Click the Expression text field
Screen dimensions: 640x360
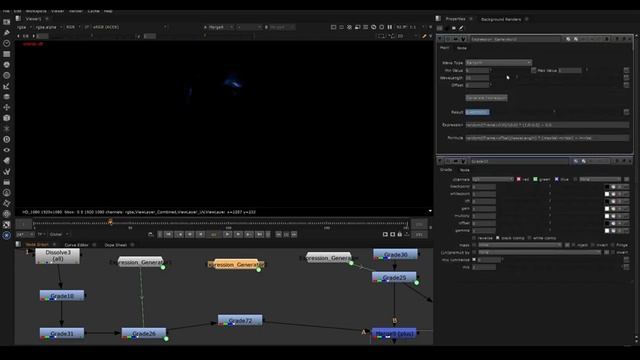(547, 125)
